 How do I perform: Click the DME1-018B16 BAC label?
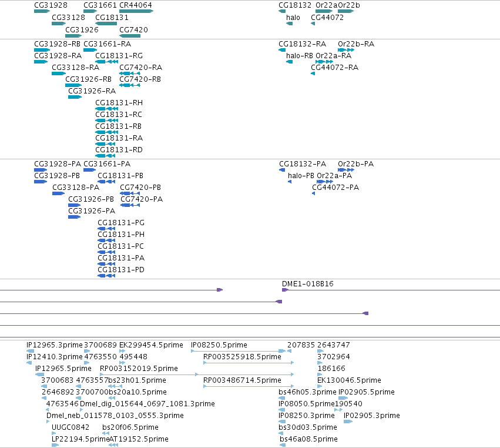coord(308,283)
